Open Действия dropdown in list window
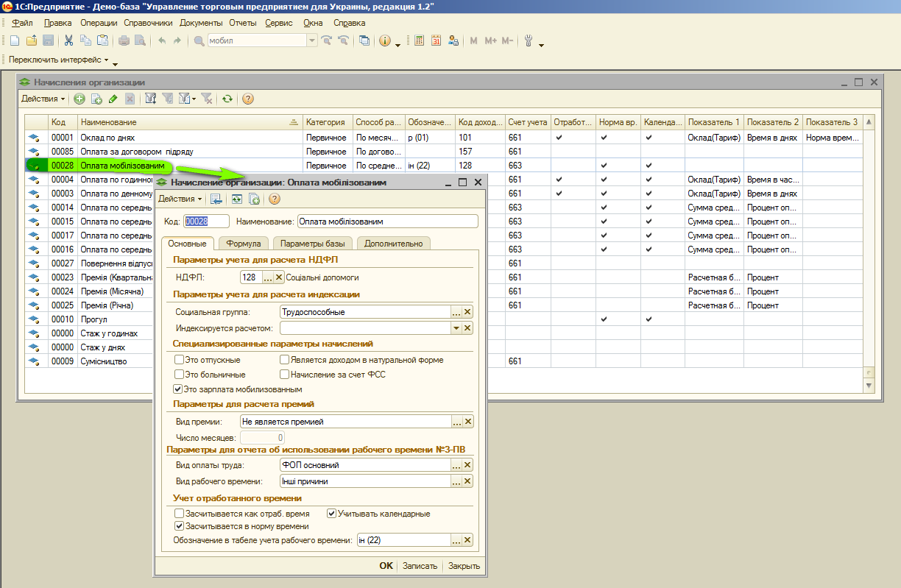Image resolution: width=901 pixels, height=588 pixels. tap(43, 99)
